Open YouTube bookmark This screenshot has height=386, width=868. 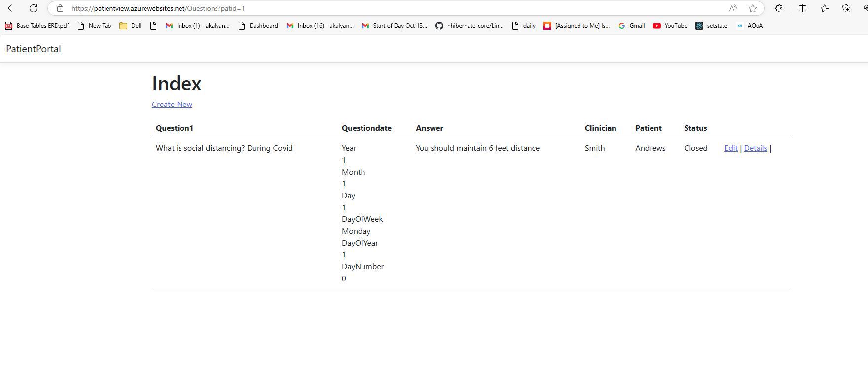coord(670,26)
